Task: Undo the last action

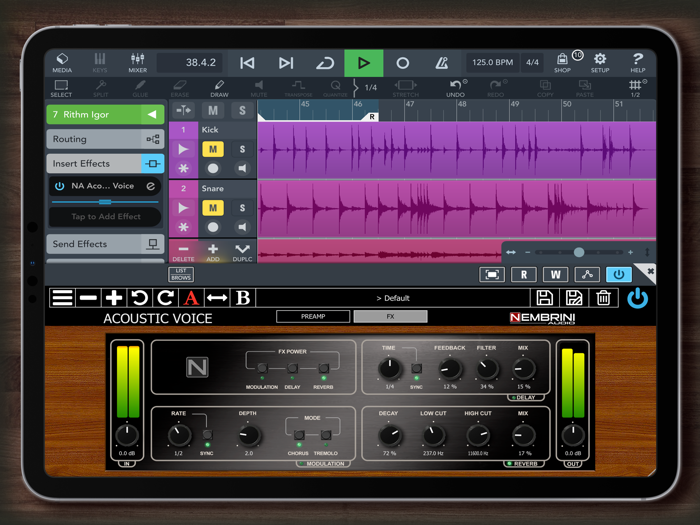Action: 455,88
